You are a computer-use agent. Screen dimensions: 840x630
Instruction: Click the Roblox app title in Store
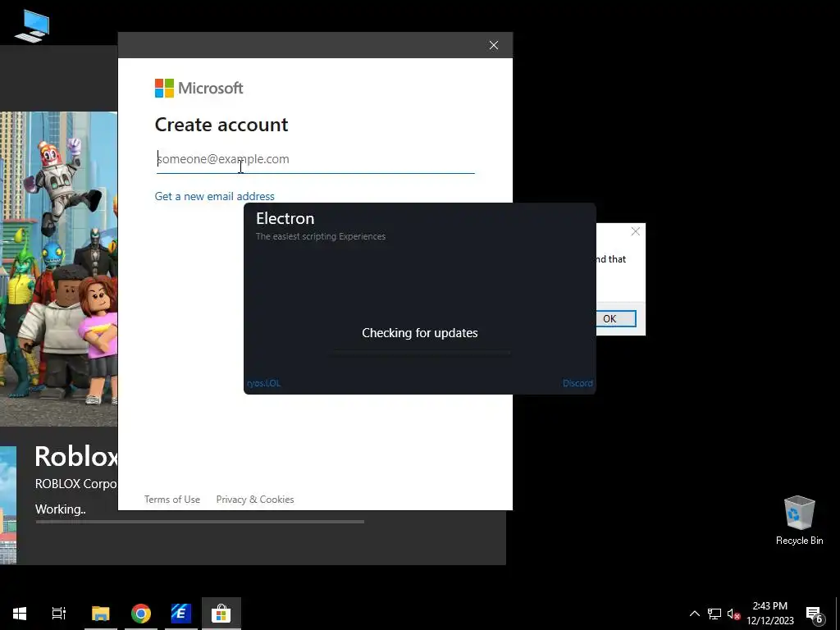click(76, 456)
